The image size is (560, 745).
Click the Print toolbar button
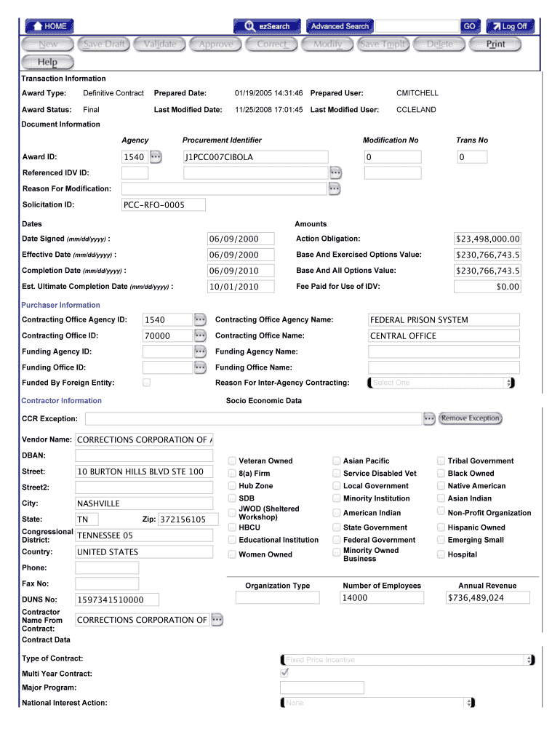tap(496, 44)
